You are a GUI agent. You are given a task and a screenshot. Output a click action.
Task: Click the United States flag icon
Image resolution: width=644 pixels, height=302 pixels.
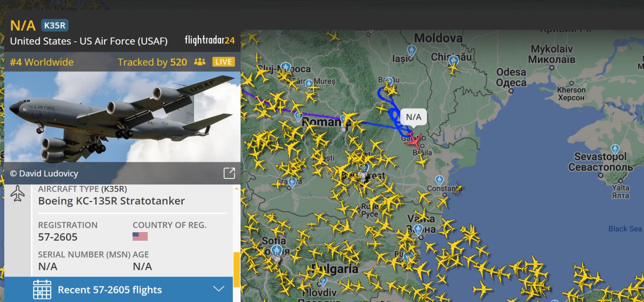pos(140,236)
